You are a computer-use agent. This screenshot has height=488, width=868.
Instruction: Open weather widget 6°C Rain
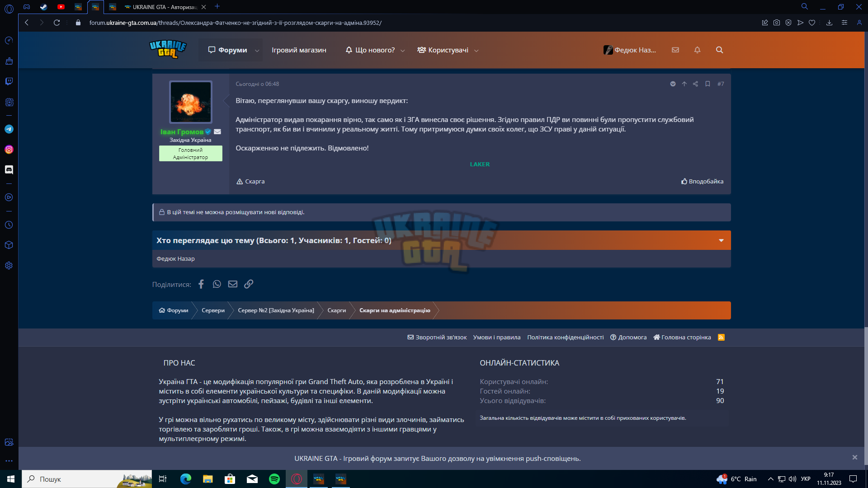pyautogui.click(x=736, y=479)
